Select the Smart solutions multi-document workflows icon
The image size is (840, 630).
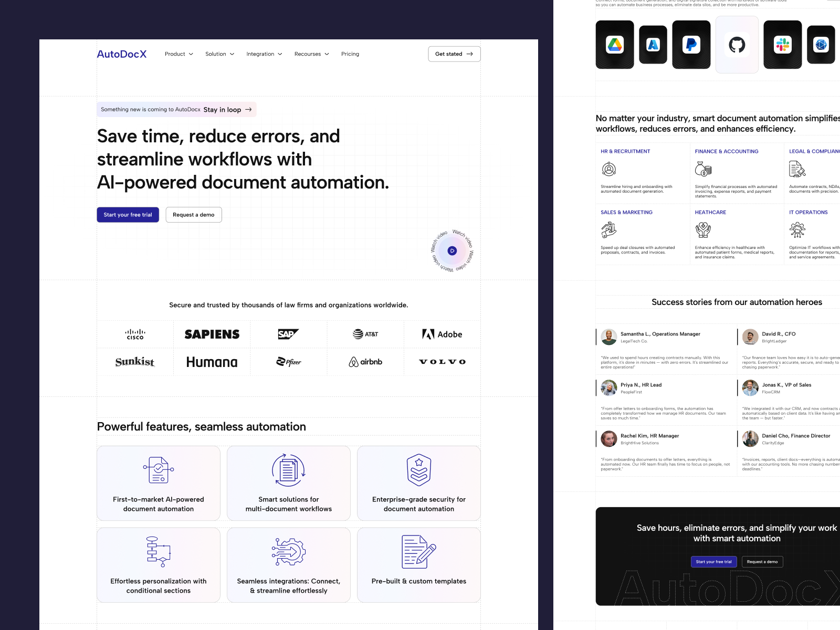(289, 470)
